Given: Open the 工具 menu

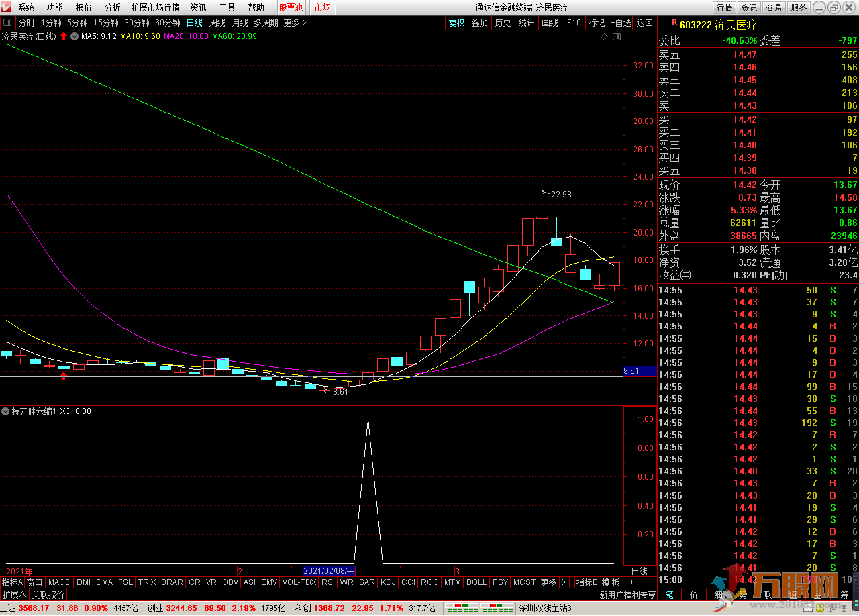Looking at the screenshot, I should click(x=228, y=8).
